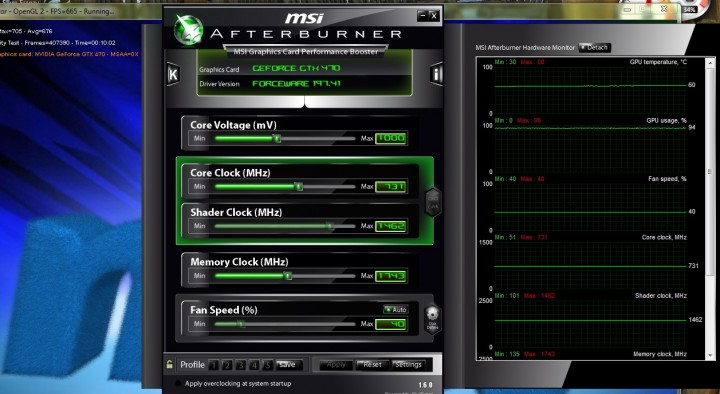This screenshot has height=394, width=720.
Task: Click the FORCEWARE 197.41 driver version
Action: coord(296,84)
